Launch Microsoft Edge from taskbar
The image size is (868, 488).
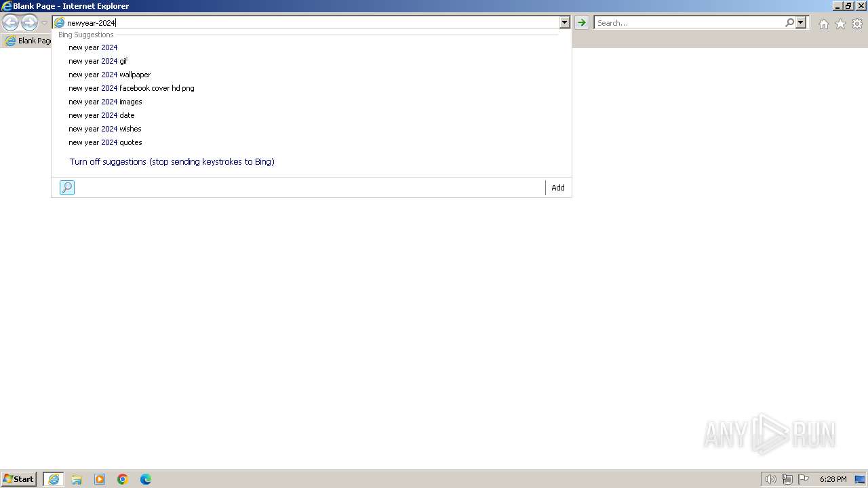click(x=146, y=479)
